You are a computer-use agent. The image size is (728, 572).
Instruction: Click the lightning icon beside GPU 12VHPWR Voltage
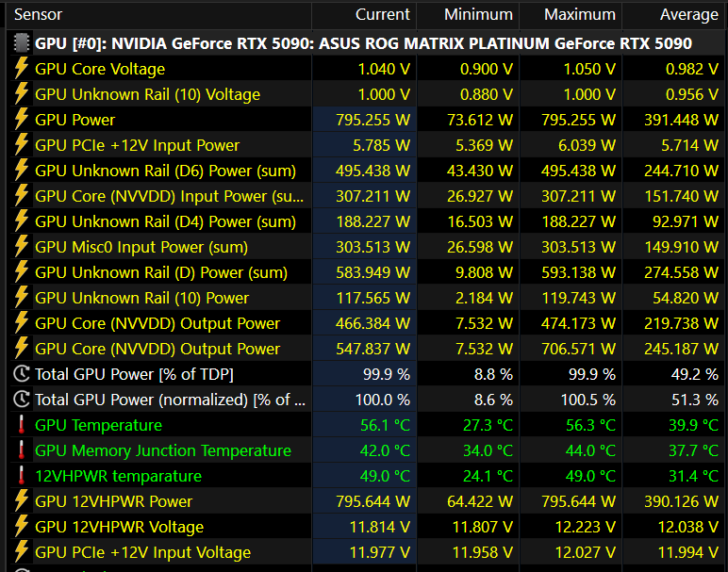tap(21, 527)
